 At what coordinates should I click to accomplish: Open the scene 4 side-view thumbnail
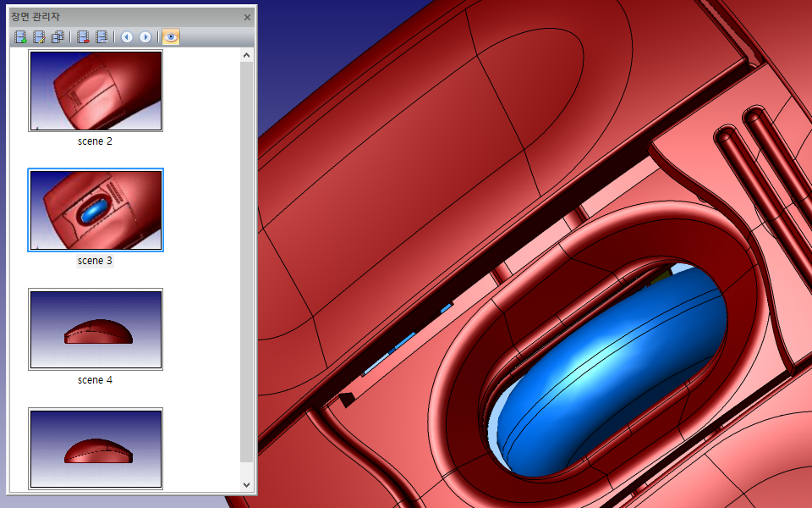[96, 329]
